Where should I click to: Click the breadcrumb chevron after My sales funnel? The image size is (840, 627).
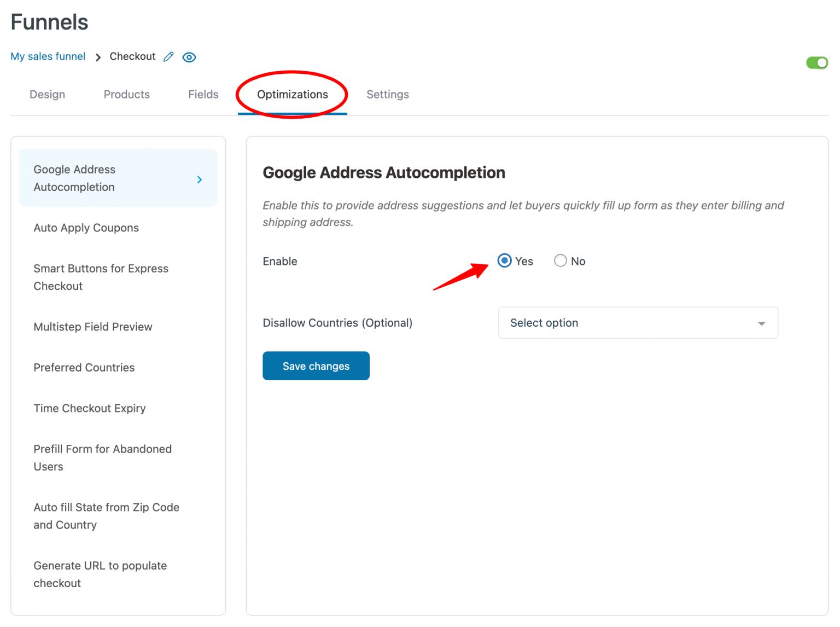click(97, 56)
